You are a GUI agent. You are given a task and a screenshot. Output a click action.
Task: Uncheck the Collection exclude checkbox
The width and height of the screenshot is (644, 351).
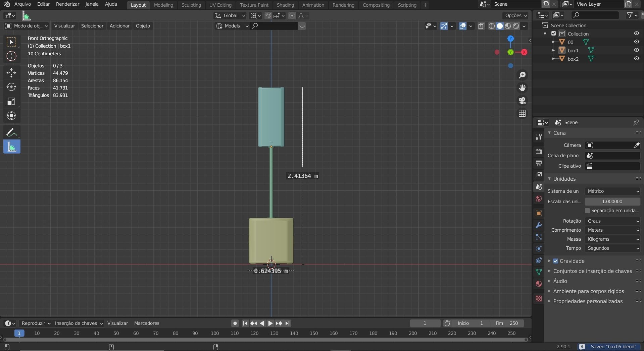[x=554, y=34]
